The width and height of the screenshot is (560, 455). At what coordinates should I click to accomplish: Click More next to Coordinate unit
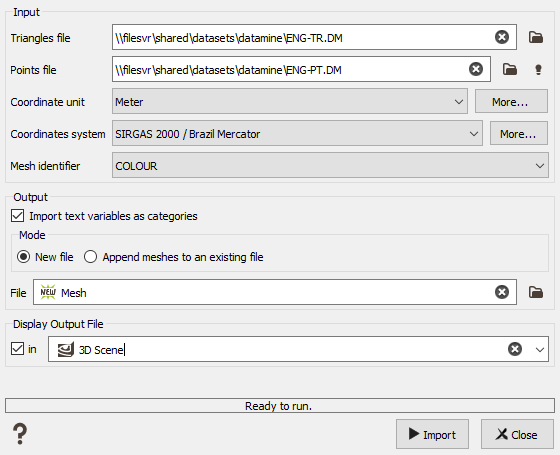[511, 101]
